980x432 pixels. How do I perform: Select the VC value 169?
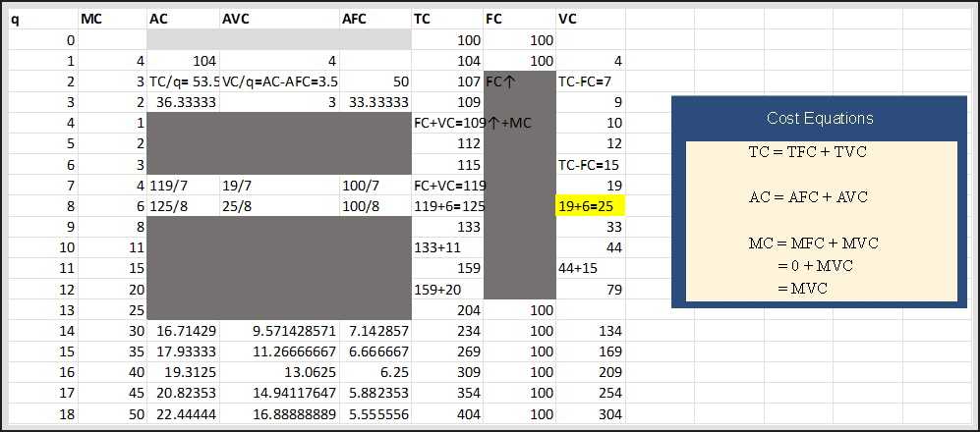[x=591, y=351]
